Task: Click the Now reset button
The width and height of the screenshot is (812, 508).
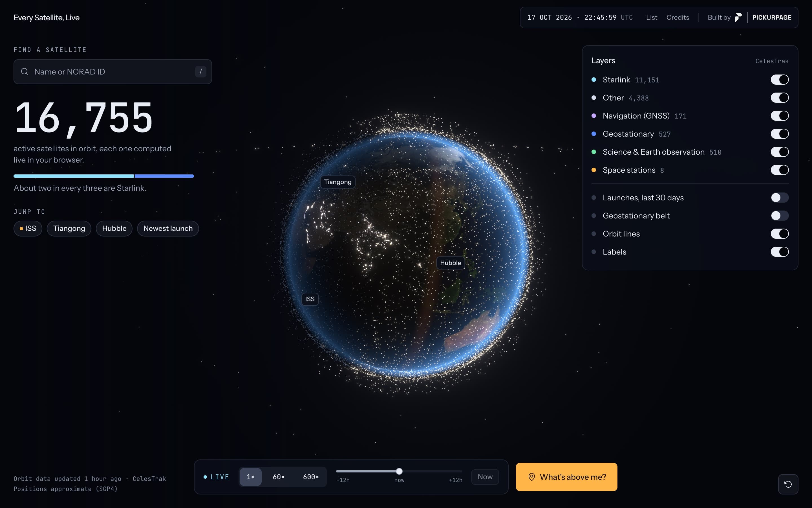Action: pos(485,477)
